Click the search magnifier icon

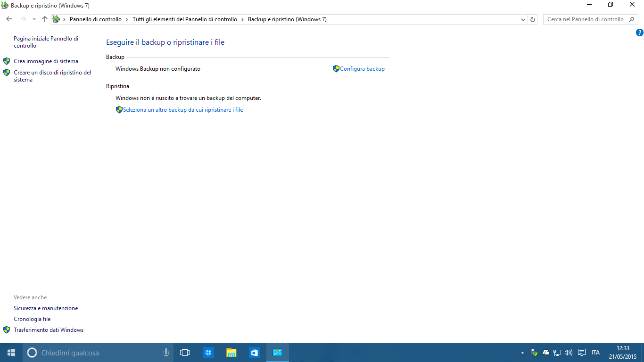pyautogui.click(x=632, y=19)
